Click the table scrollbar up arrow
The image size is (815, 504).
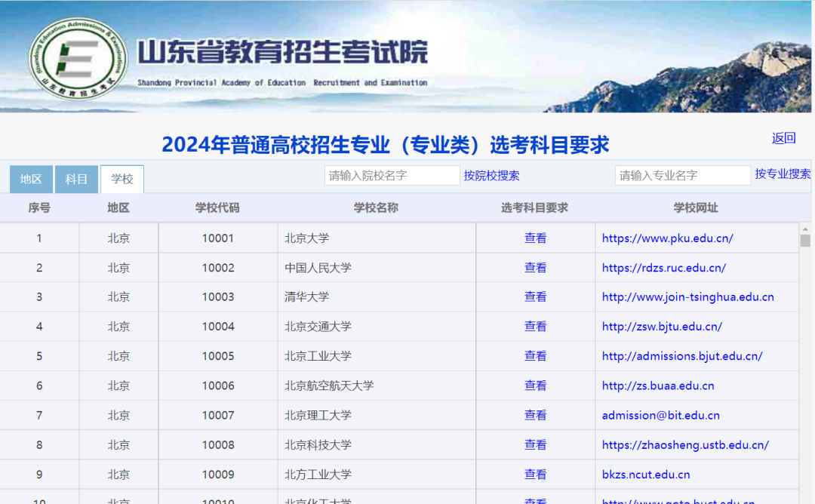(x=805, y=229)
